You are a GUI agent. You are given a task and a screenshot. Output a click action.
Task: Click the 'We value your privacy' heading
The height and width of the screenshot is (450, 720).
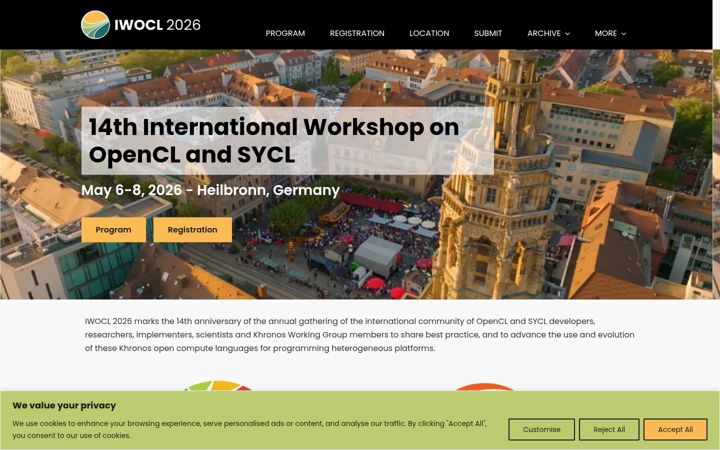click(64, 405)
